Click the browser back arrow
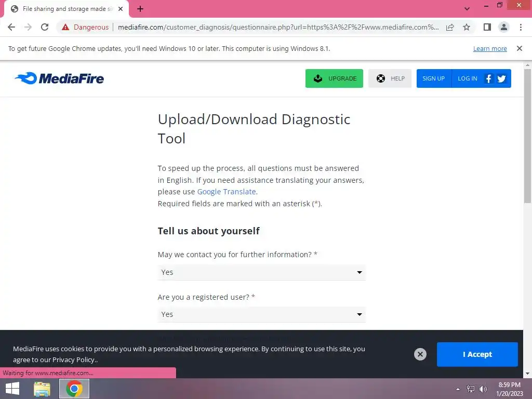Viewport: 532px width, 399px height. coord(11,27)
